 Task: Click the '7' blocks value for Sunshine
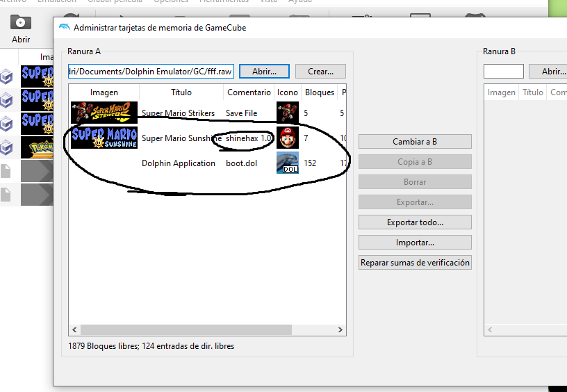pos(306,138)
